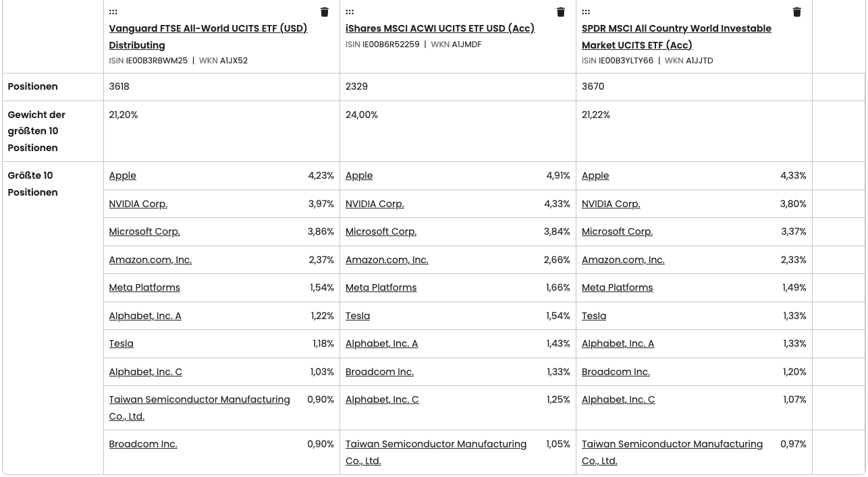Click NVIDIA Corp. in the iShares column

(x=375, y=204)
